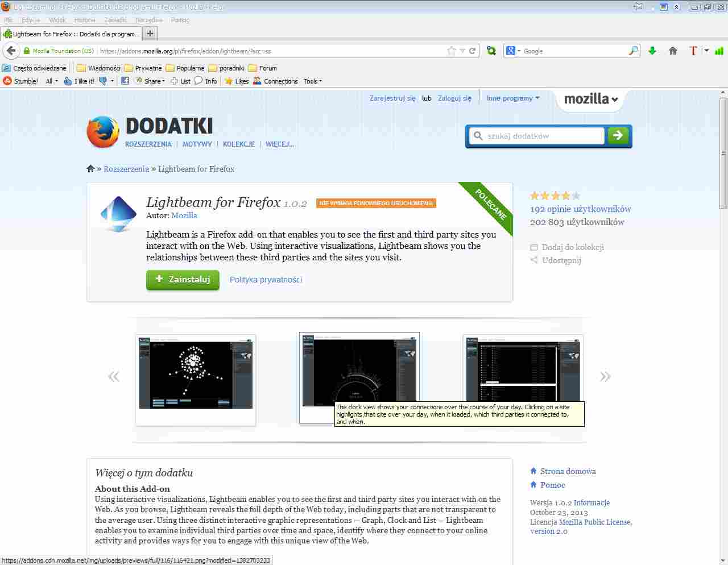
Task: Click the green circular-arrow toolbar icon beside the Google box
Action: pyautogui.click(x=491, y=51)
